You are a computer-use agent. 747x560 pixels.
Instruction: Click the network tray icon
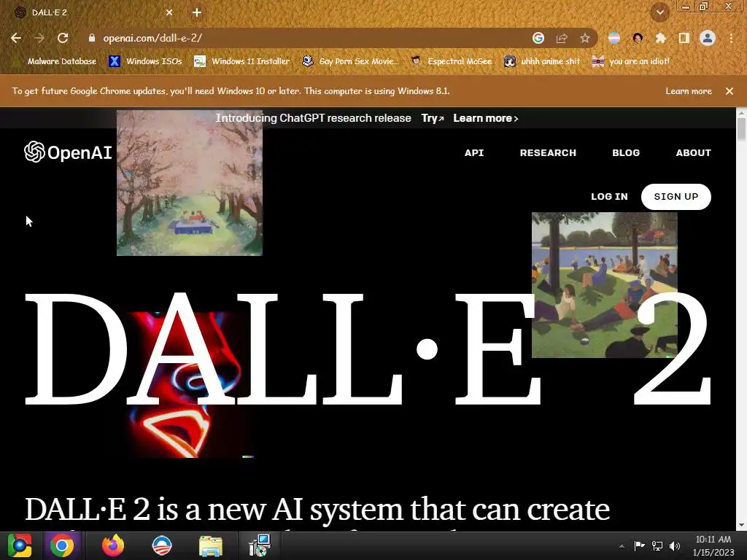coord(657,545)
